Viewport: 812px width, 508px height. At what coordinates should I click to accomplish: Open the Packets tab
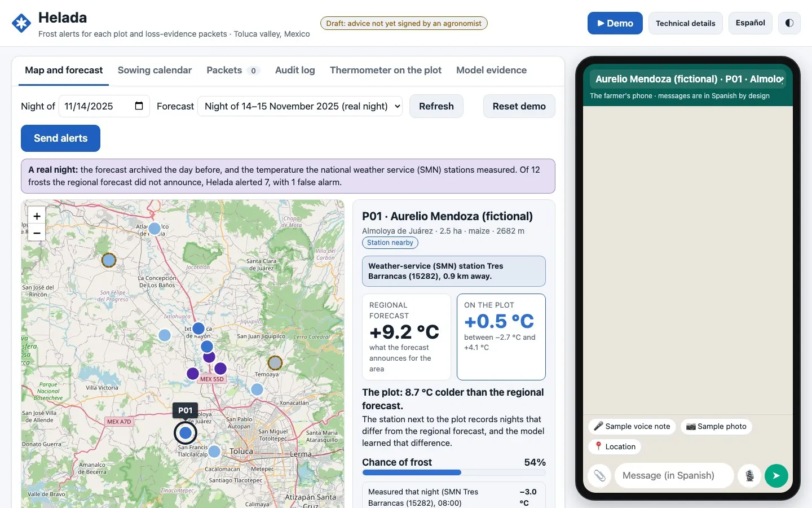(x=232, y=71)
